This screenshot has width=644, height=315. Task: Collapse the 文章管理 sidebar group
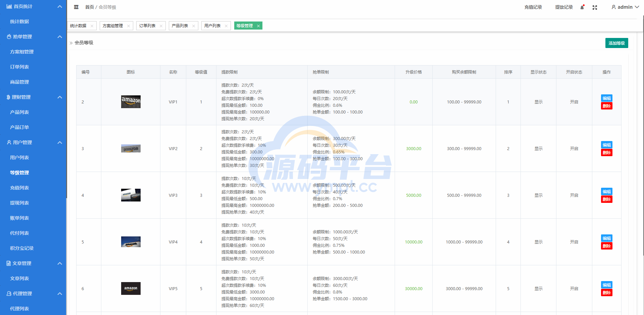[x=60, y=263]
